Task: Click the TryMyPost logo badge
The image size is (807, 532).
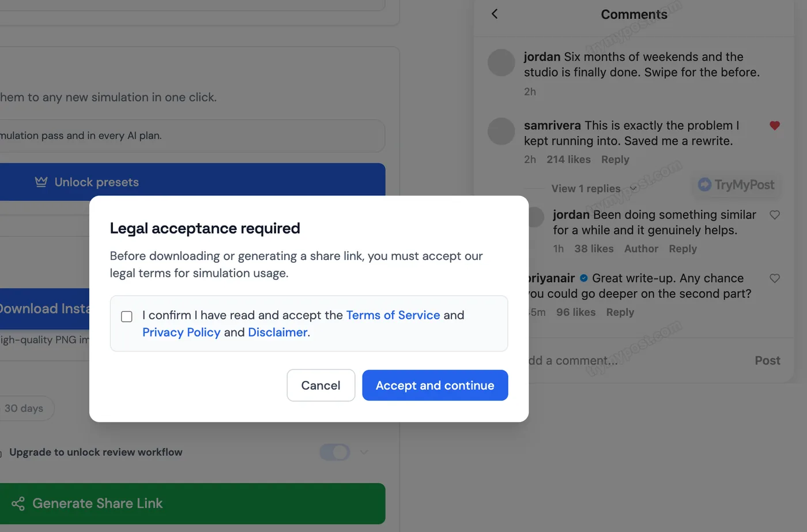Action: click(x=736, y=185)
